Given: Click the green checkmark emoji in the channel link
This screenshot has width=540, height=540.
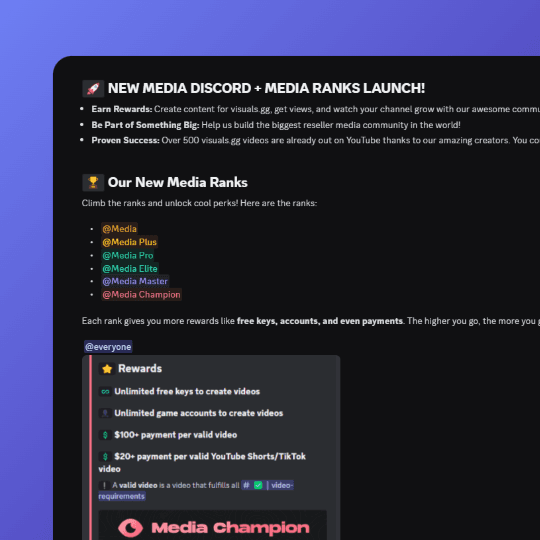Looking at the screenshot, I should (258, 485).
